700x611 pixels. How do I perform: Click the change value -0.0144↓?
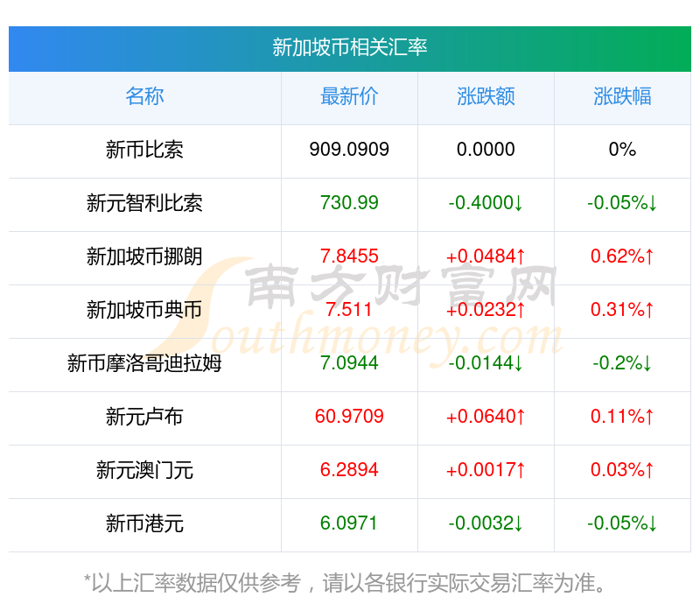click(486, 363)
